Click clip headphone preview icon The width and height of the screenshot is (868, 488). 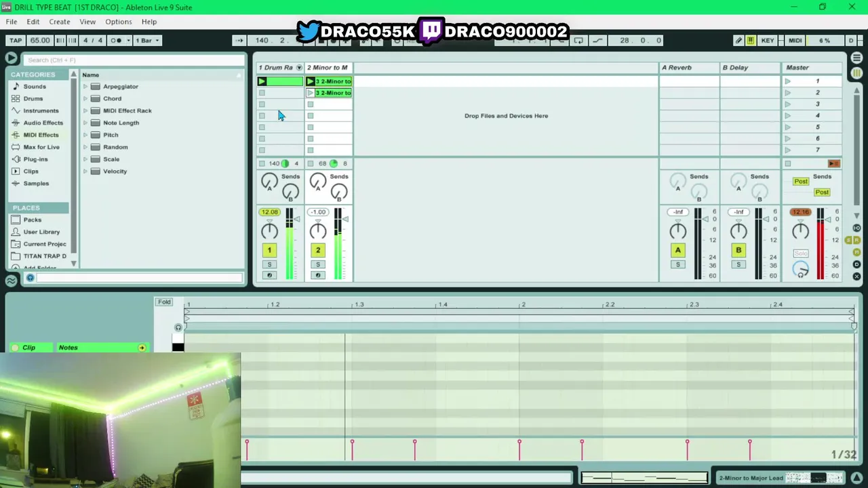[x=178, y=328]
